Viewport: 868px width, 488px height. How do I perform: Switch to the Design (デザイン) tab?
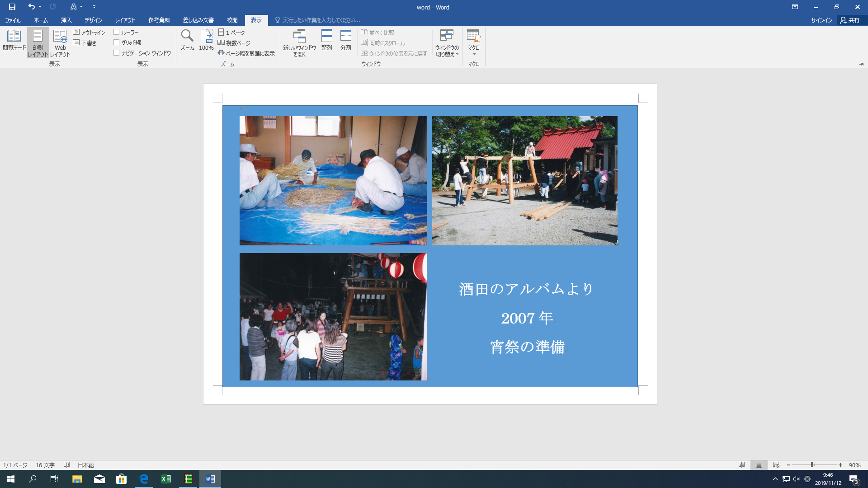93,20
